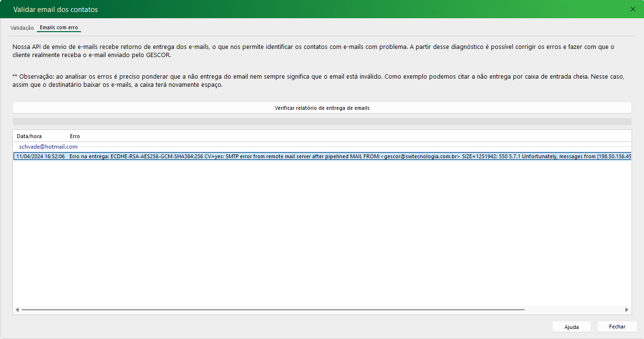644x339 pixels.
Task: Click the horizontal scrollbar thumb
Action: coord(273,310)
